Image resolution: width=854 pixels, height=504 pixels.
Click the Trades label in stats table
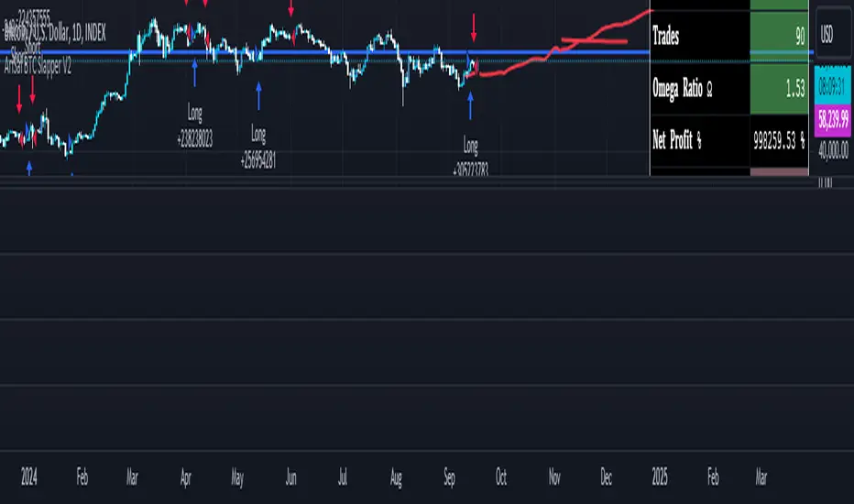(x=665, y=36)
